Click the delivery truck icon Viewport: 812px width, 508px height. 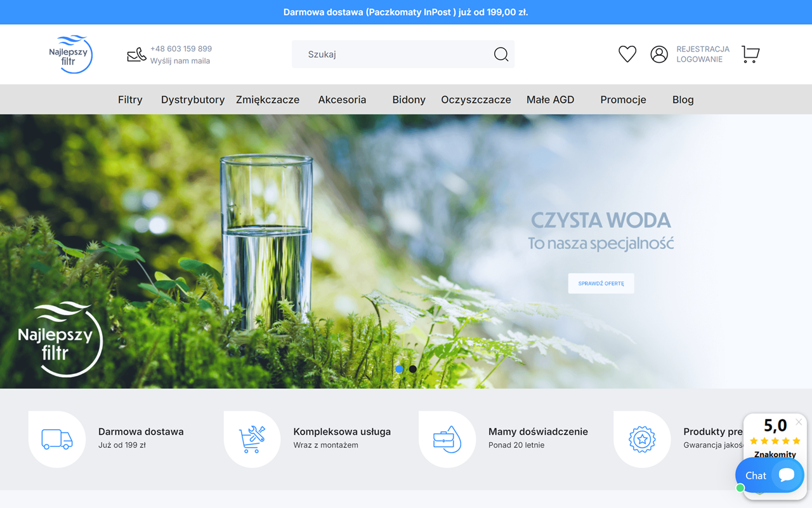point(57,439)
